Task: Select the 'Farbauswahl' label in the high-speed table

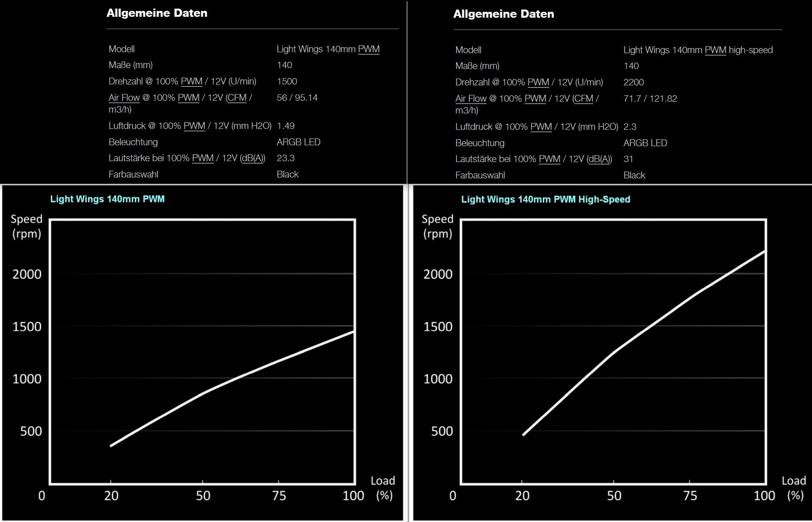Action: 480,175
